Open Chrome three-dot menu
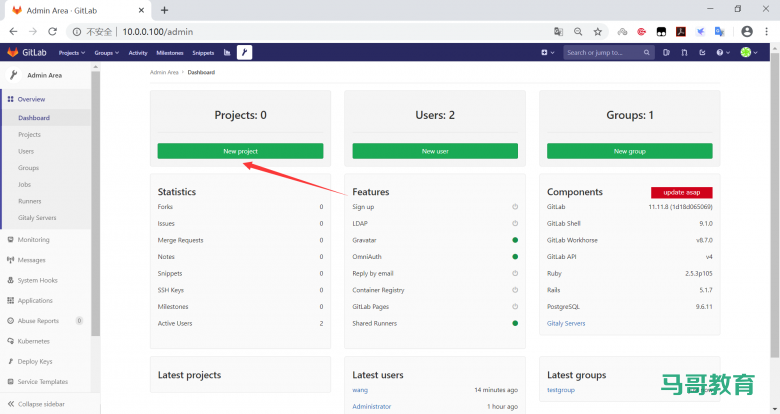780x414 pixels. coord(766,31)
